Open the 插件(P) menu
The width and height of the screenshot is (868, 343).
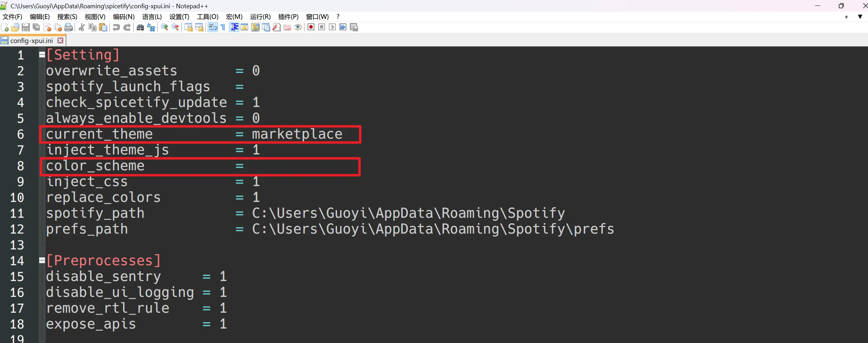(x=288, y=17)
